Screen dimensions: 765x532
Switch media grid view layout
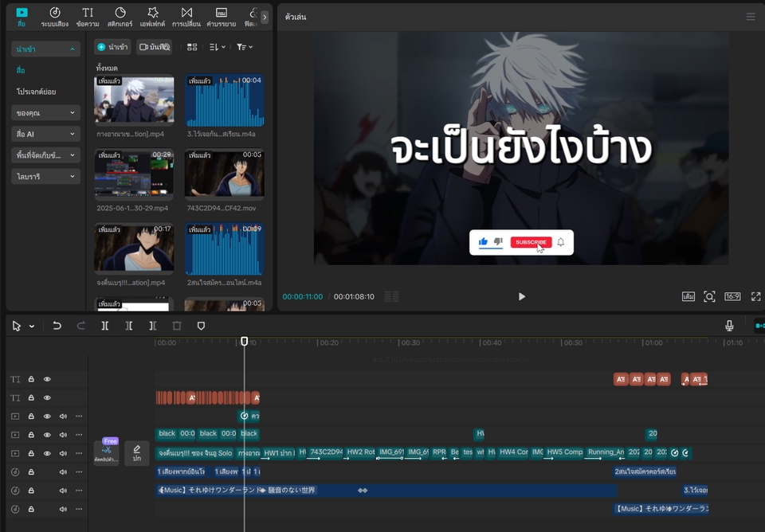[x=192, y=47]
